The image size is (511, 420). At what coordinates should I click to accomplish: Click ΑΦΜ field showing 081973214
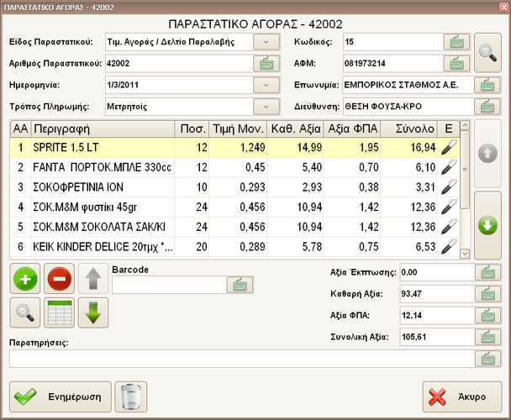[393, 64]
